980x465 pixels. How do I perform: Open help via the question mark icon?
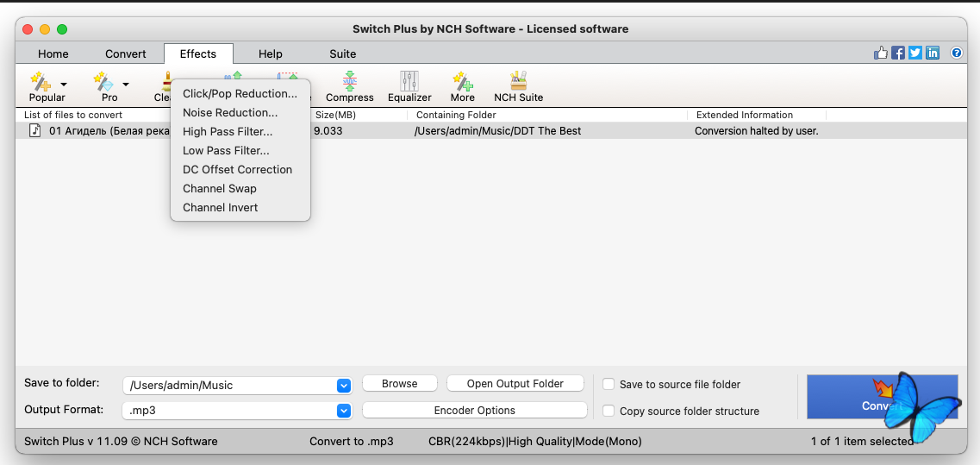[x=957, y=53]
